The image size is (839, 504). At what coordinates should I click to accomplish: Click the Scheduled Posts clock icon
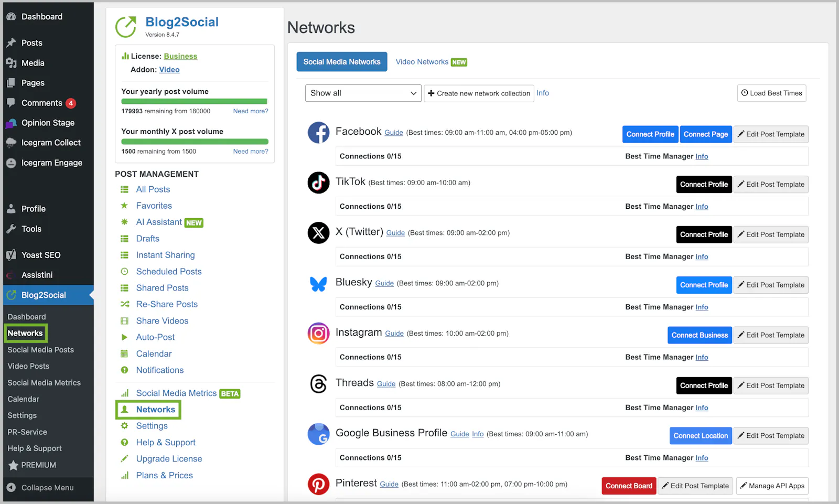click(124, 271)
